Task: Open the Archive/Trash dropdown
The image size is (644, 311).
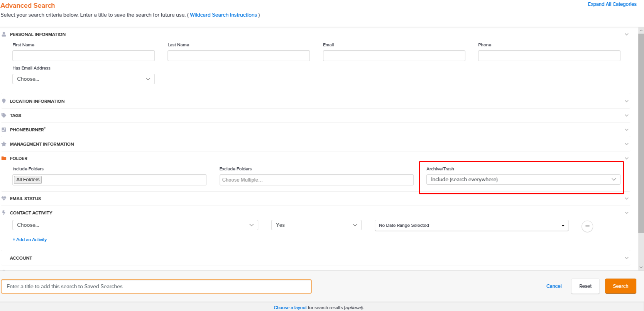Action: (x=523, y=180)
